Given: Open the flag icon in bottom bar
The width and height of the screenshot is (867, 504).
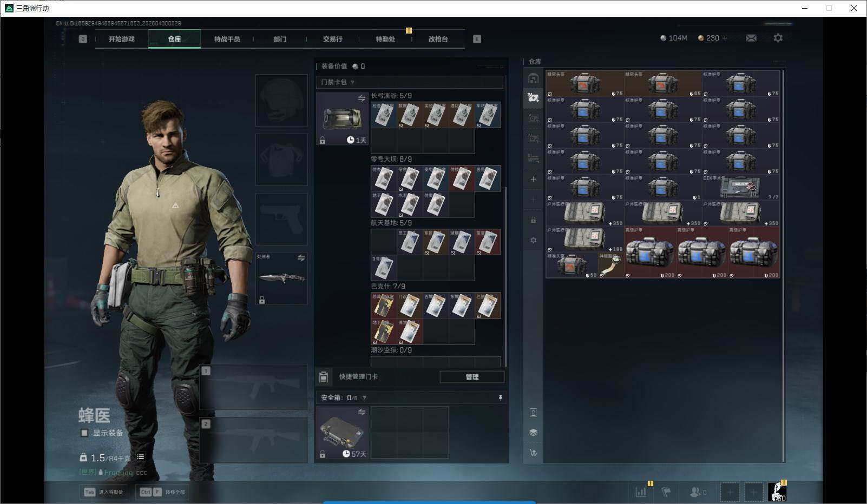Looking at the screenshot, I should 666,492.
